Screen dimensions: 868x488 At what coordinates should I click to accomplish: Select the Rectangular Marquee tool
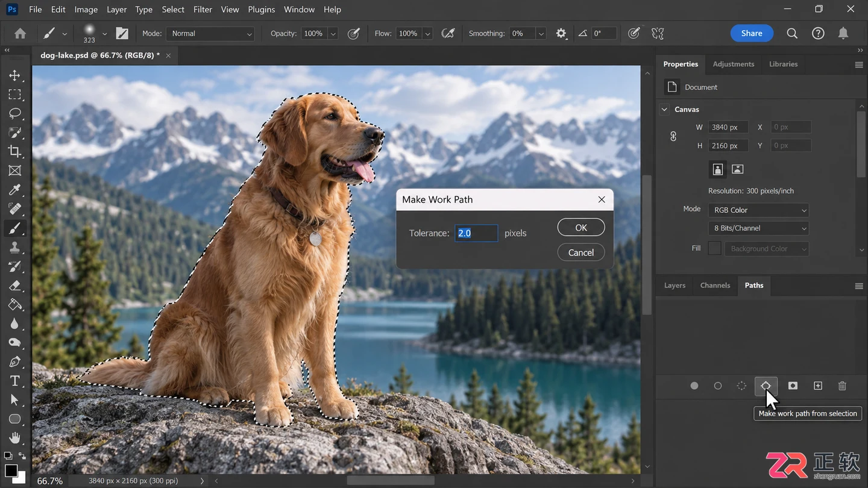click(x=14, y=95)
